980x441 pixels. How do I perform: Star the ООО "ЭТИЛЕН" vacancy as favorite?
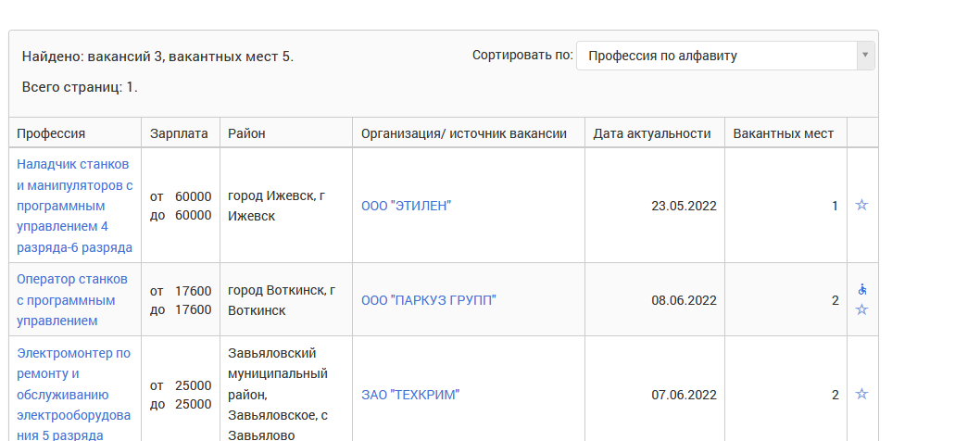point(861,205)
